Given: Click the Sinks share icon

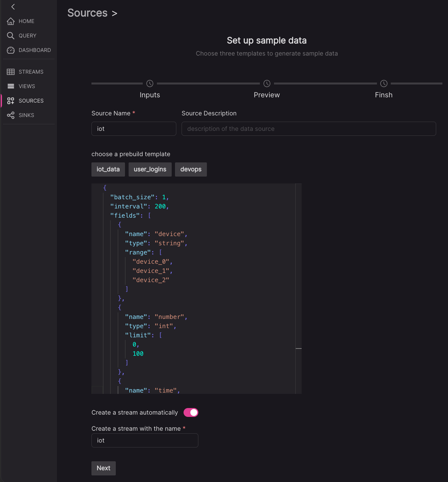Looking at the screenshot, I should (11, 115).
